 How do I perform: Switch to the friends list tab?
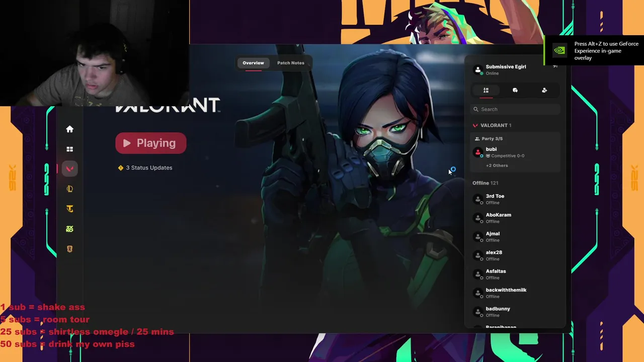click(486, 90)
